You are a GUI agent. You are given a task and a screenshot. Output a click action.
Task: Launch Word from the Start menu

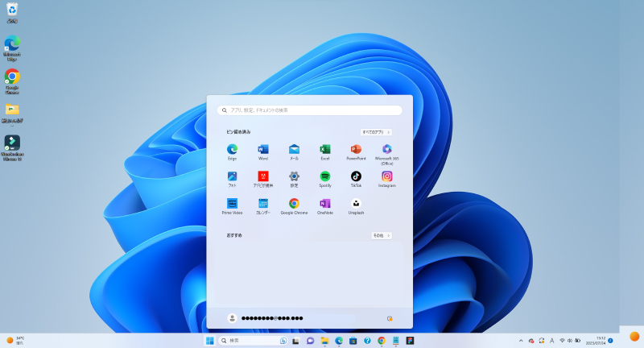tap(263, 152)
